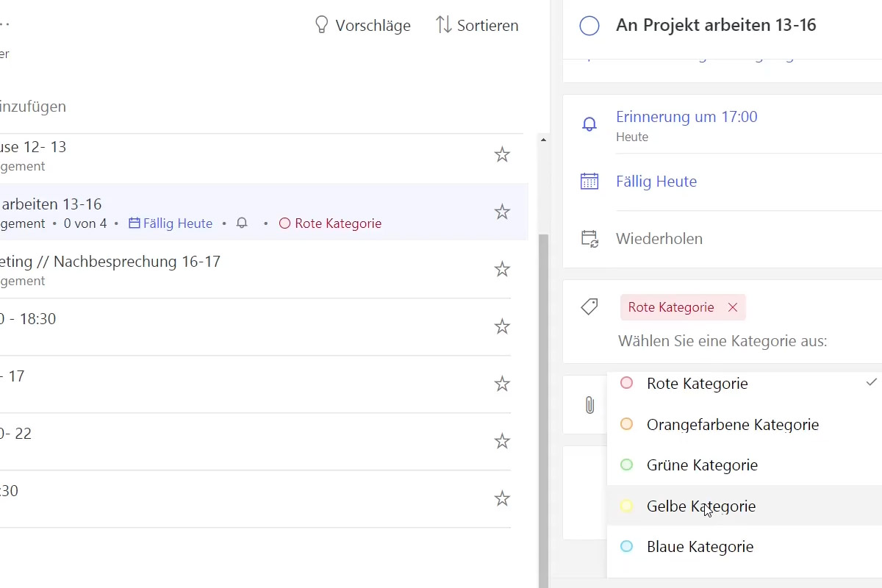Choose Orangefarbene Kategorie from the list
This screenshot has width=882, height=588.
[745, 424]
